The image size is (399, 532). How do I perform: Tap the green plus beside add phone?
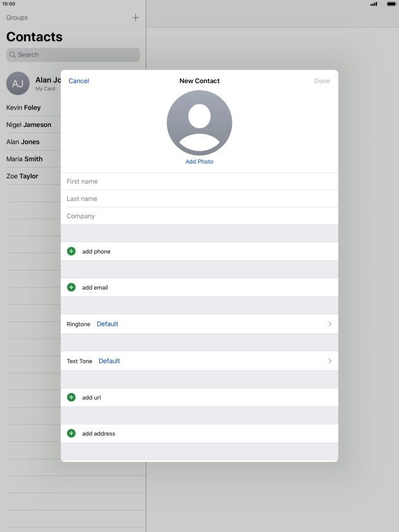[x=72, y=251]
